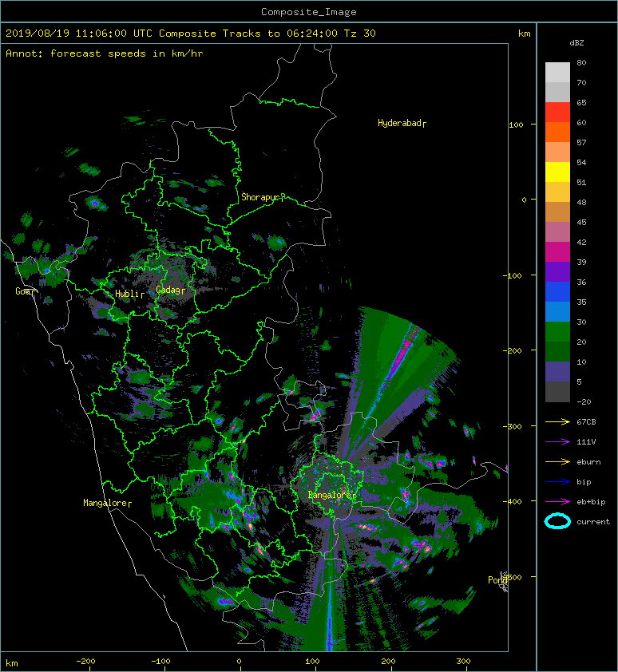
Task: Select the -300 tick on the right axis
Action: tap(513, 426)
